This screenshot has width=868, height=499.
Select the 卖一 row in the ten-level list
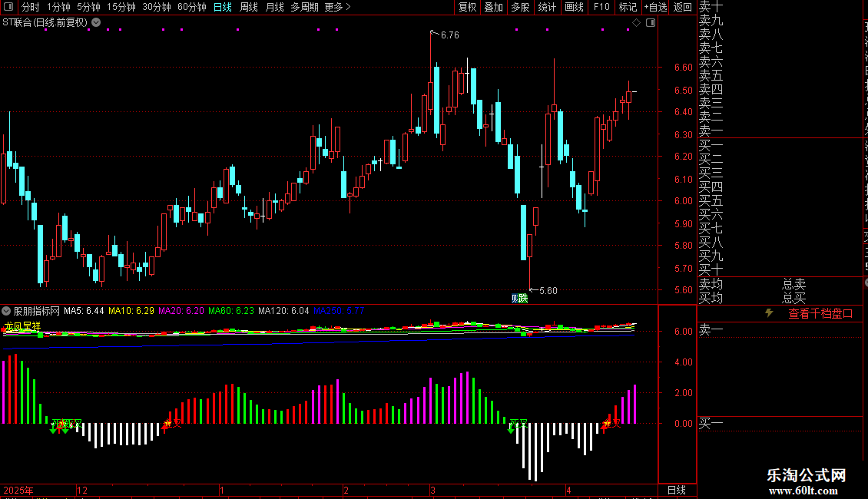click(711, 131)
